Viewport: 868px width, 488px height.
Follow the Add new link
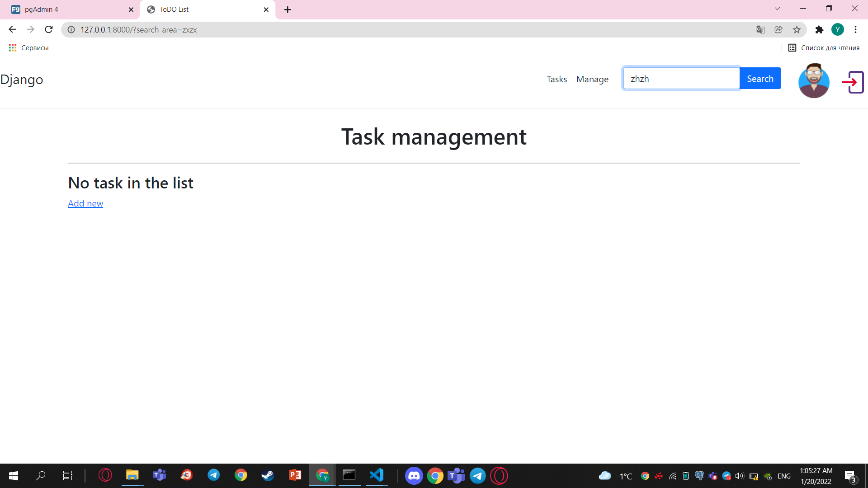click(x=85, y=203)
